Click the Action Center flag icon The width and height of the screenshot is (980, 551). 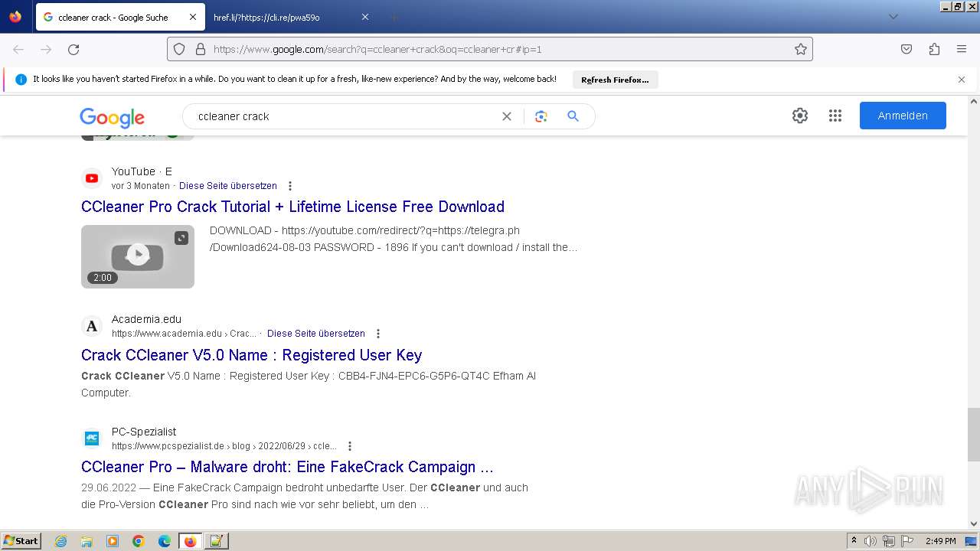(906, 541)
